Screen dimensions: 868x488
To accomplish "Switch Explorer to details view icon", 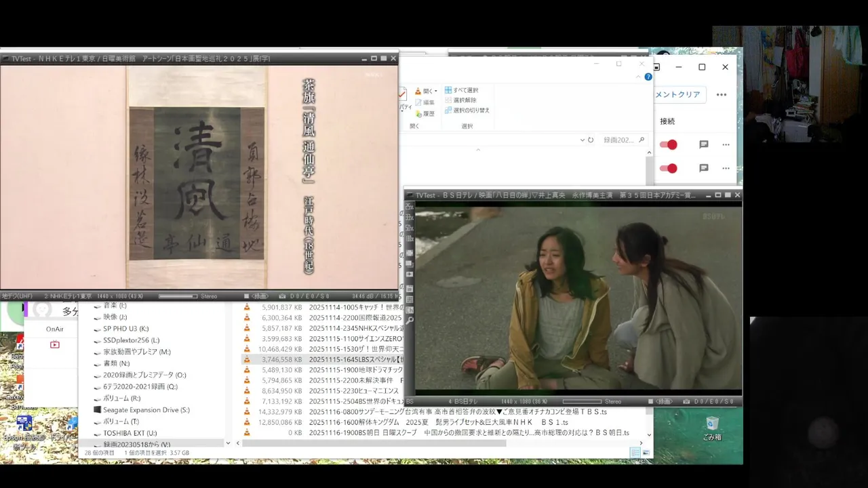I will pyautogui.click(x=635, y=453).
